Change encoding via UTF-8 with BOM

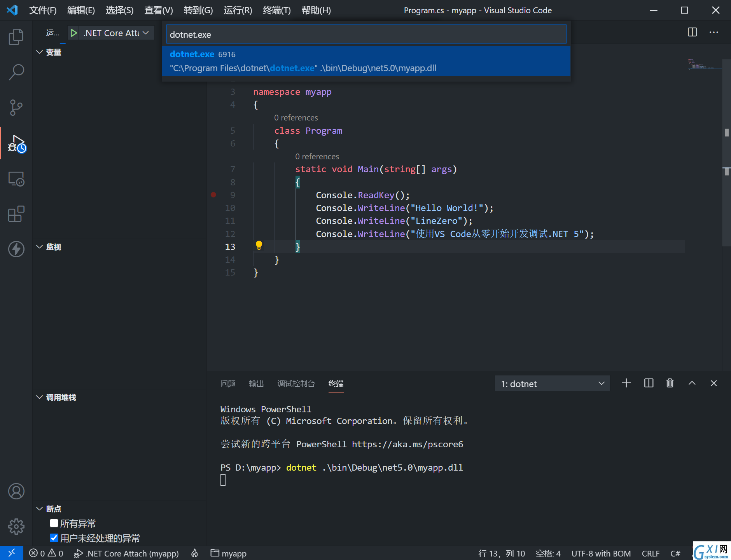pos(601,553)
